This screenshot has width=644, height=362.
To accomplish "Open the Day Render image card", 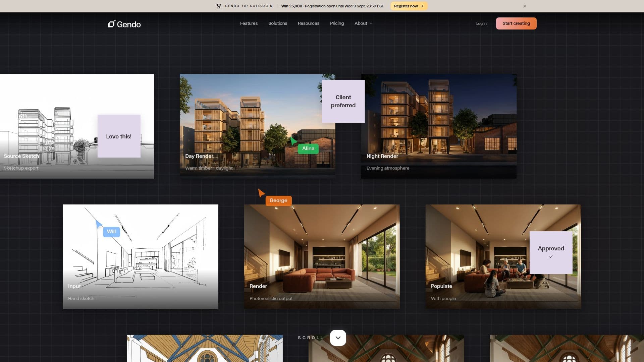I will pyautogui.click(x=257, y=126).
